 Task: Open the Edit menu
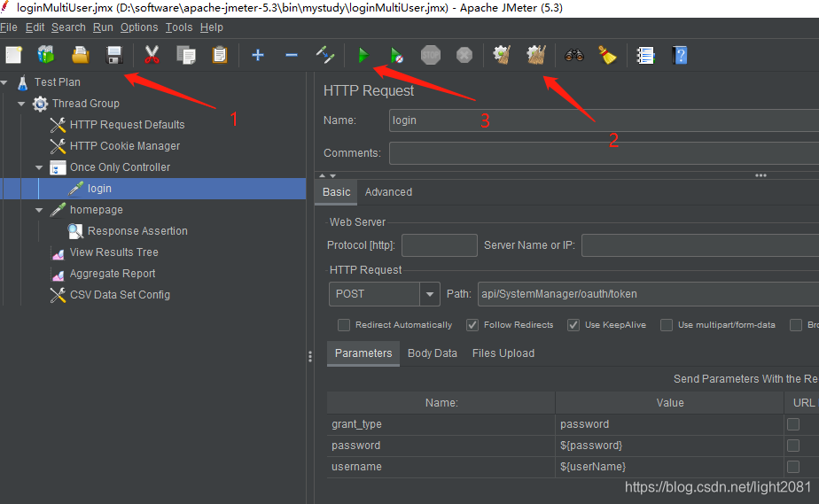pos(35,27)
